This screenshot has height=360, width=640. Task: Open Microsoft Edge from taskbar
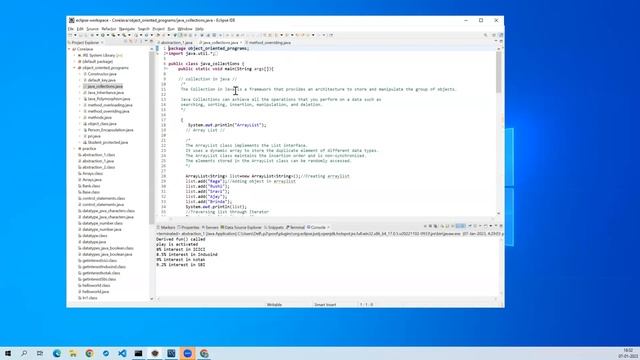click(57, 353)
